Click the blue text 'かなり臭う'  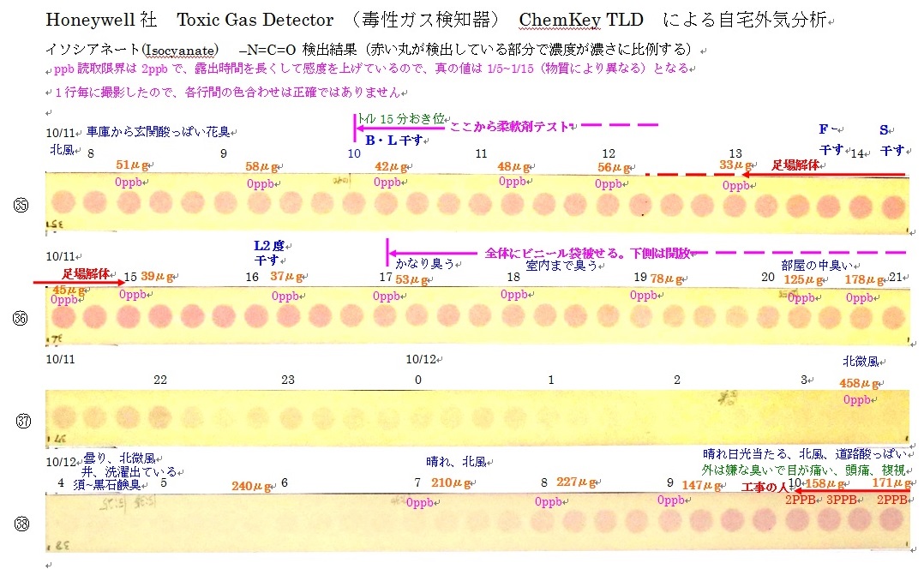point(425,263)
